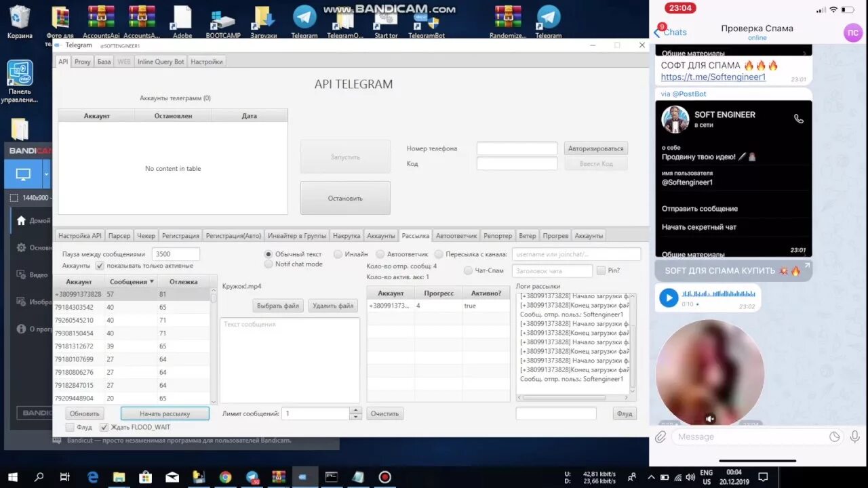Image resolution: width=868 pixels, height=488 pixels.
Task: Click Начать рассылку button
Action: tap(165, 413)
